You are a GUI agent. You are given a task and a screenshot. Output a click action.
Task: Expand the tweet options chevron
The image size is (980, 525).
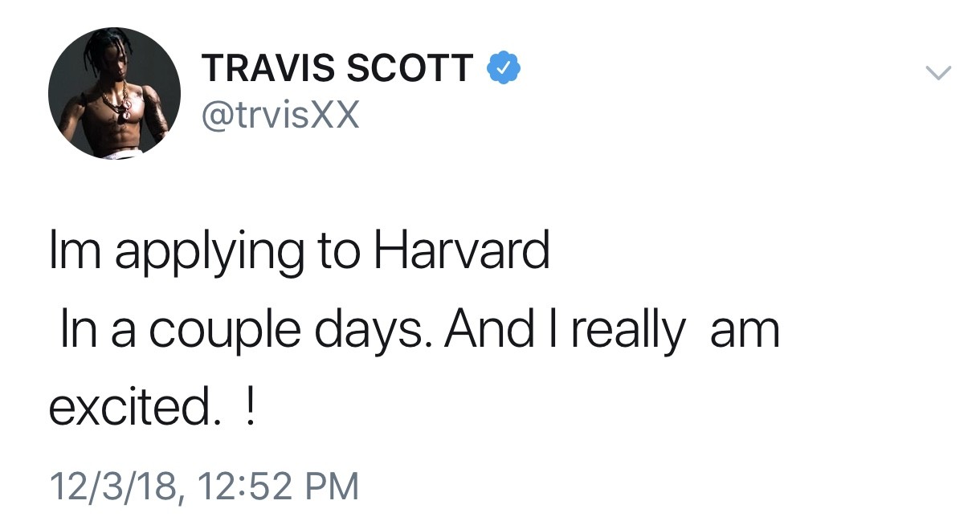tap(937, 73)
